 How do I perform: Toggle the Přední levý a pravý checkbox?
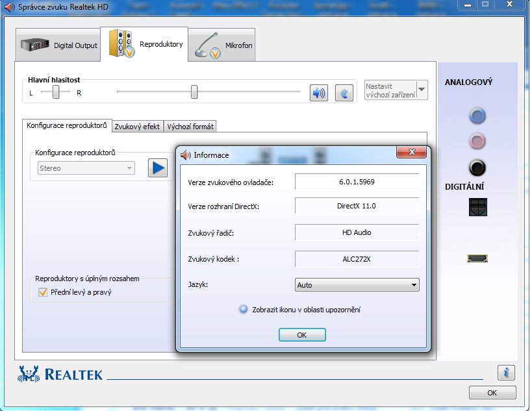pos(44,293)
